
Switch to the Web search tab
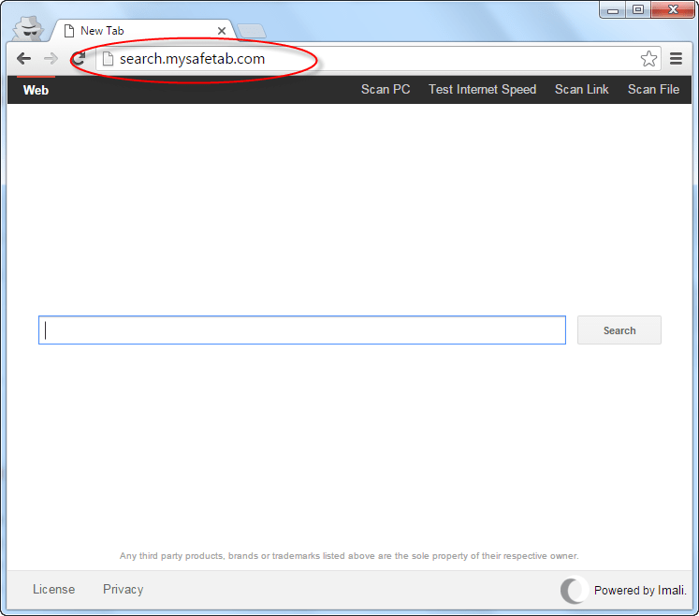pos(36,90)
